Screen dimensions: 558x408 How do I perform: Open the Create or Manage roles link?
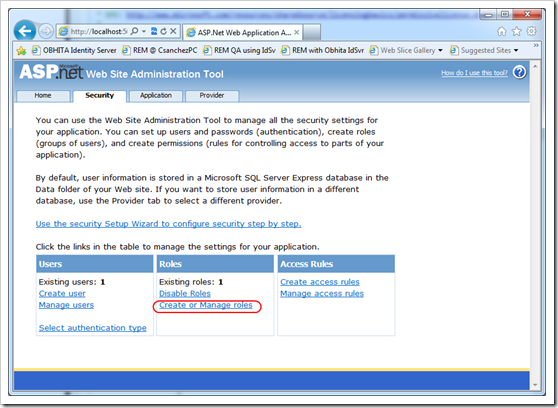pos(206,305)
